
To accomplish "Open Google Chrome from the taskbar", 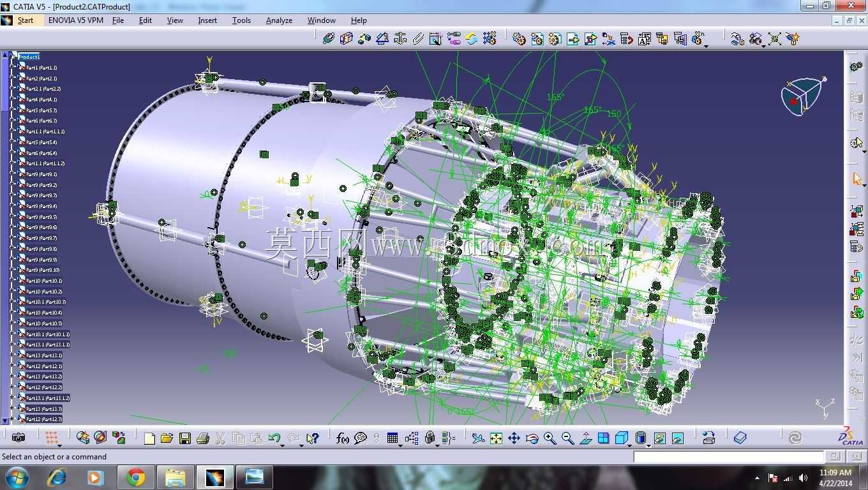I will (x=135, y=477).
